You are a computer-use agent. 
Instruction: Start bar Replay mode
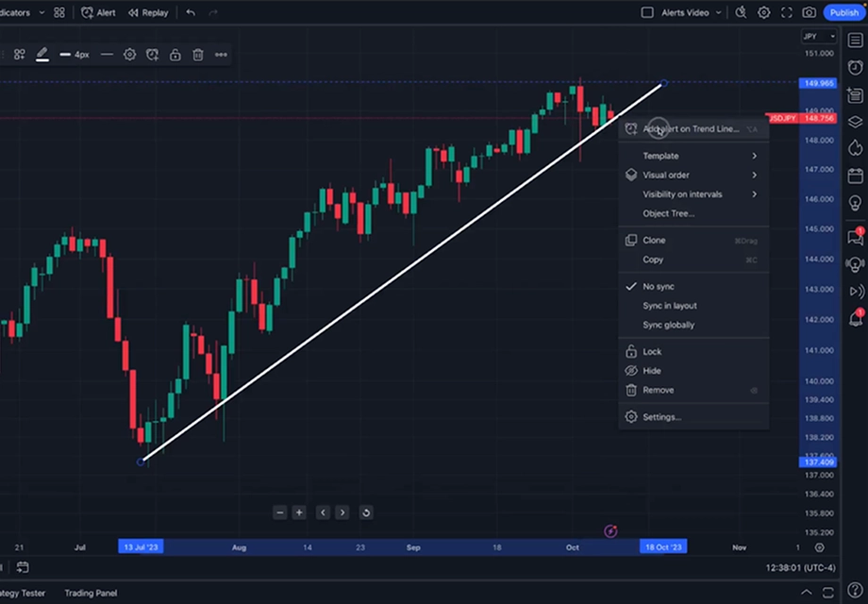[x=148, y=12]
